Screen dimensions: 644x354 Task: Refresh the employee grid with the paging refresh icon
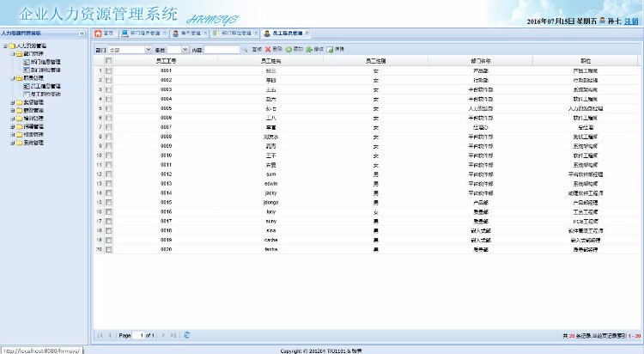186,335
